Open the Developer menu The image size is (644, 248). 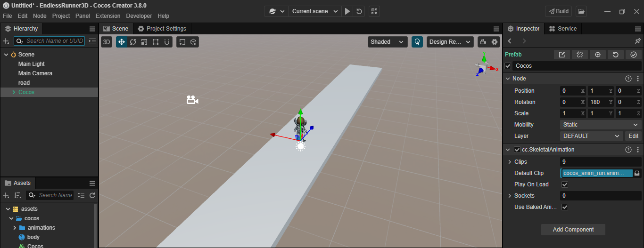(139, 16)
